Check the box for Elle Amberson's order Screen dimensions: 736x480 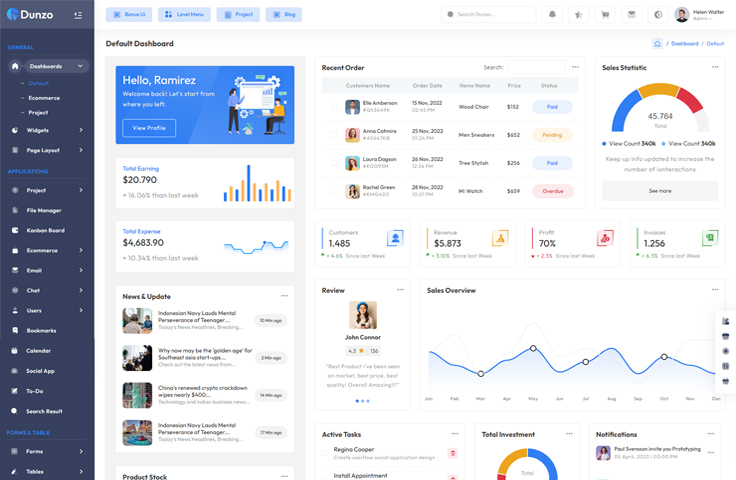(333, 107)
